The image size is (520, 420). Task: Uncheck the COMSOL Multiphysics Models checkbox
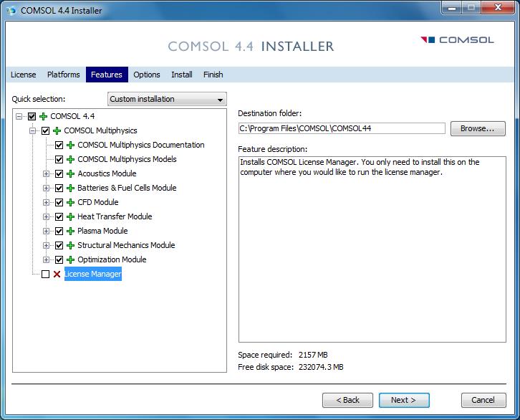(59, 159)
